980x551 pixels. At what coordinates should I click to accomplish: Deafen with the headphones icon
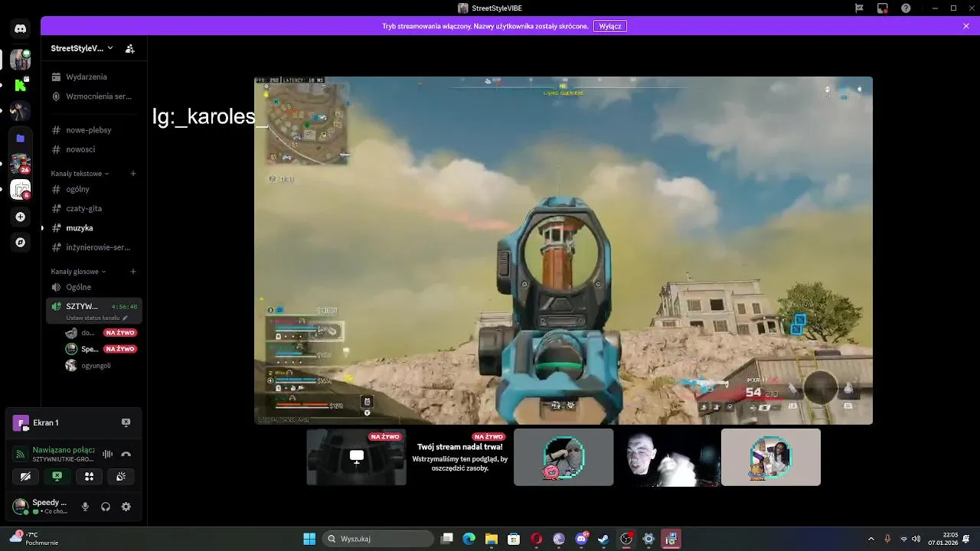pos(106,507)
